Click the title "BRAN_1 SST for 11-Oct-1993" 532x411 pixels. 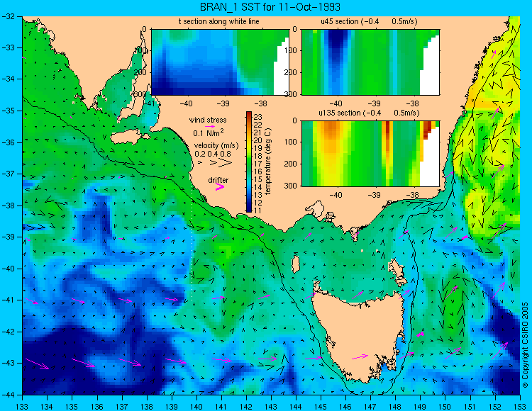click(270, 7)
